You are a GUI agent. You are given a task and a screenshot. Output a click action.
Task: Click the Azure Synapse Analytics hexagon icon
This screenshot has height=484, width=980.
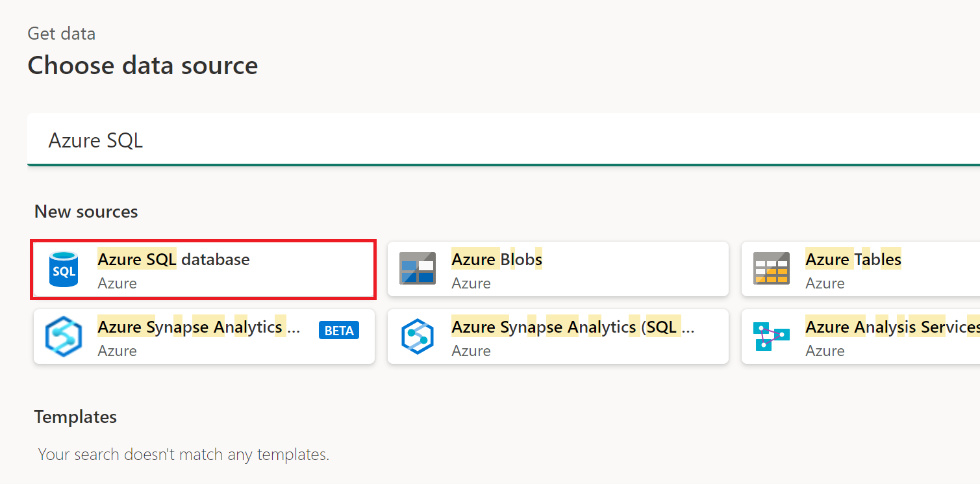point(65,336)
